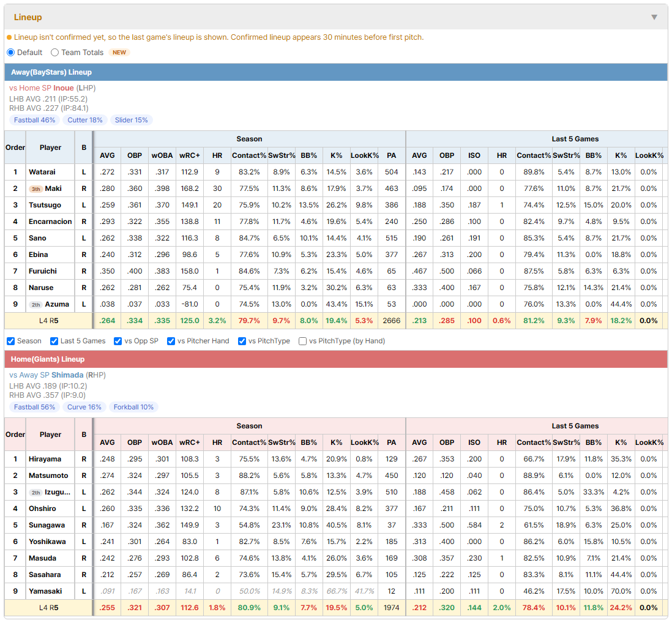Click the wOBA column header in Giants table
This screenshot has height=623, width=672.
click(162, 442)
